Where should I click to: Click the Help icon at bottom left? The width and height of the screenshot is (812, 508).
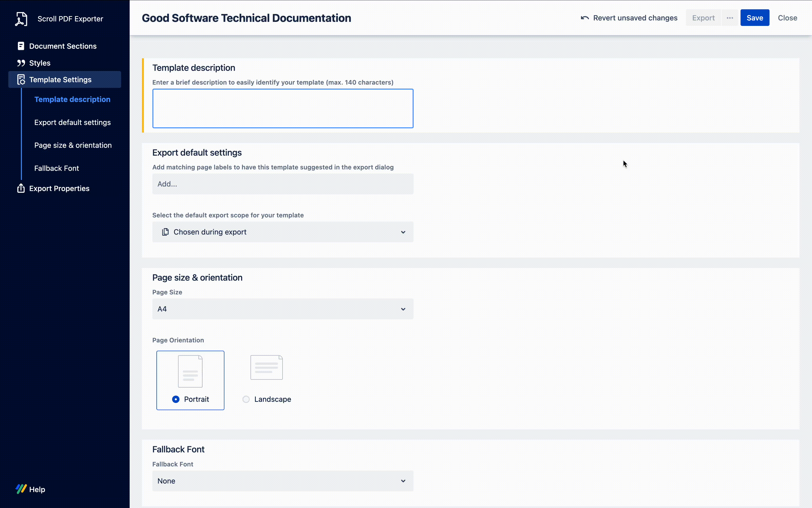(x=21, y=489)
